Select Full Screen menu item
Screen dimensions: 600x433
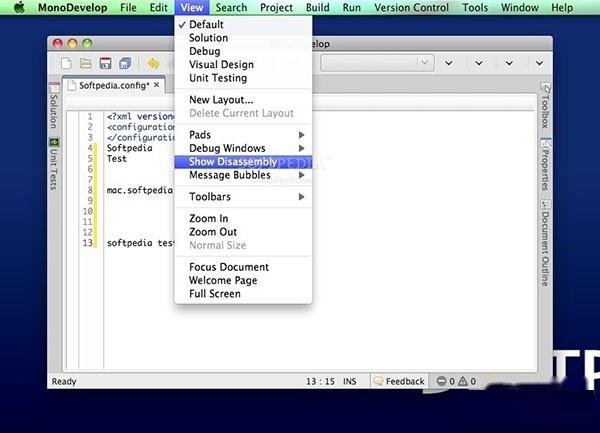coord(243,294)
